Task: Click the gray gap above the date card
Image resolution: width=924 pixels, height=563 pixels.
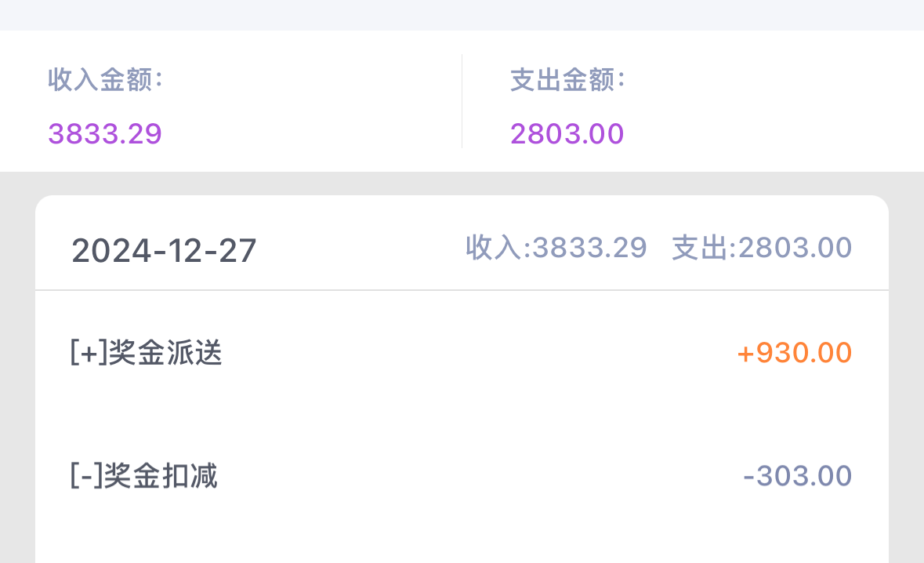Action: (x=462, y=183)
